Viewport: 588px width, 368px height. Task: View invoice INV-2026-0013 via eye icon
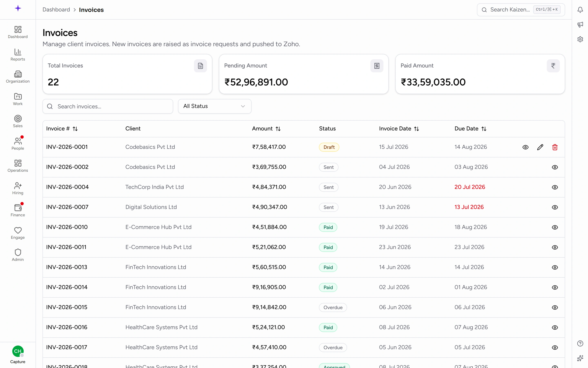tap(555, 267)
